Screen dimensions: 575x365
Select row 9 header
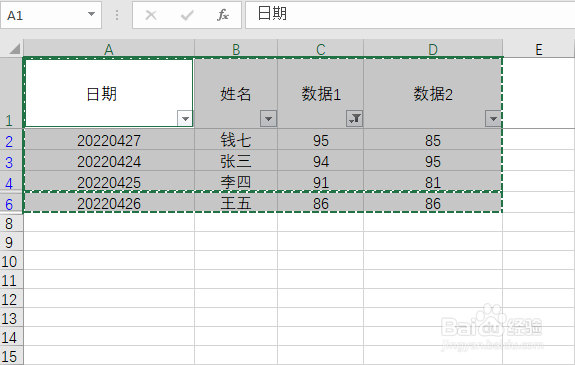click(x=11, y=241)
